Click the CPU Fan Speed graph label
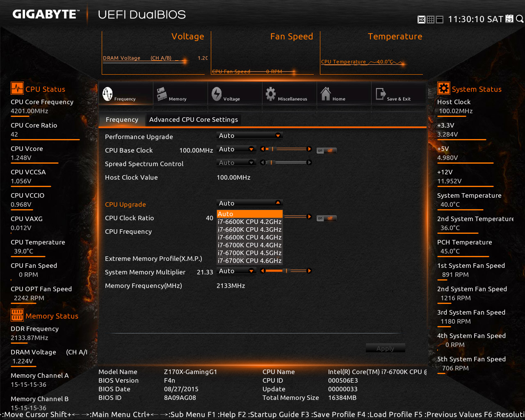Image resolution: width=525 pixels, height=420 pixels. 231,71
